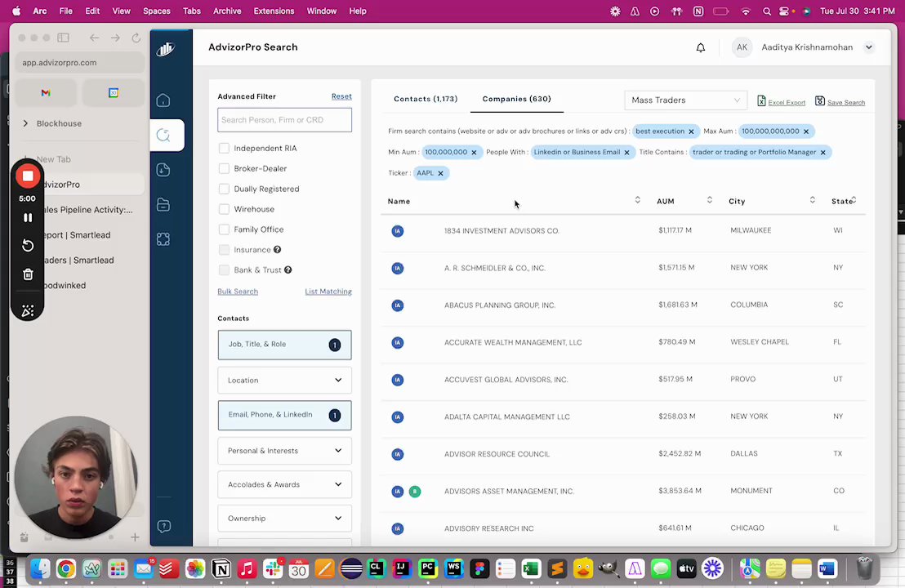Check the Insurance checkbox
The image size is (905, 588).
click(224, 250)
